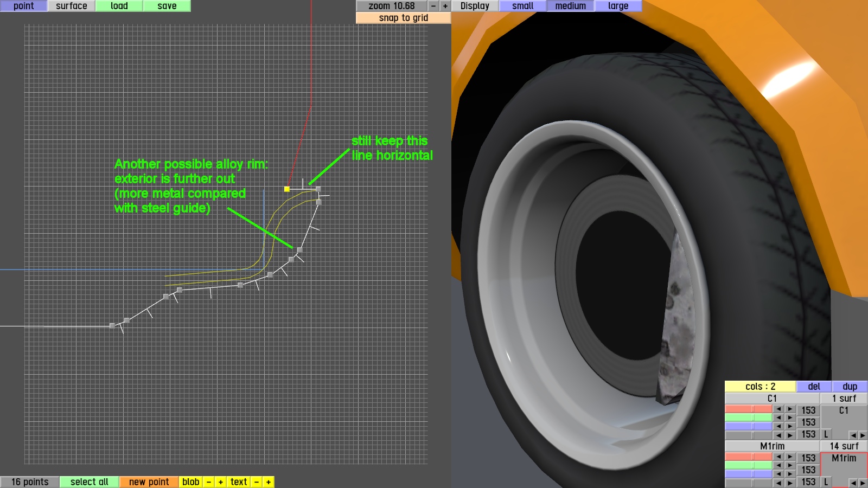Open the load menu

pos(119,6)
